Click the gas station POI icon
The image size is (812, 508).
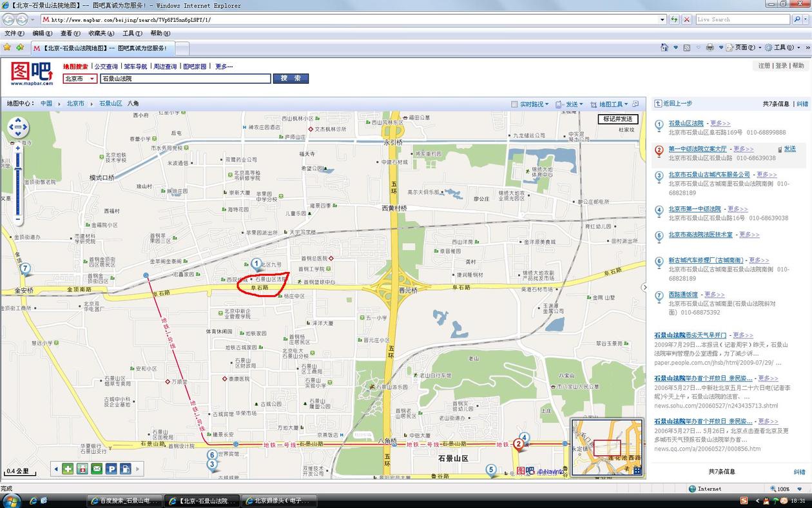(126, 469)
